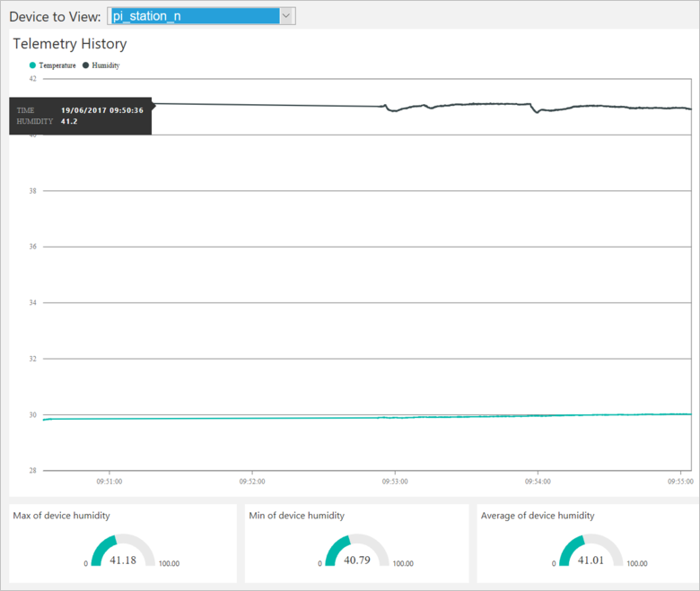700x591 pixels.
Task: Click the 09:54:00 time axis label
Action: tap(538, 482)
